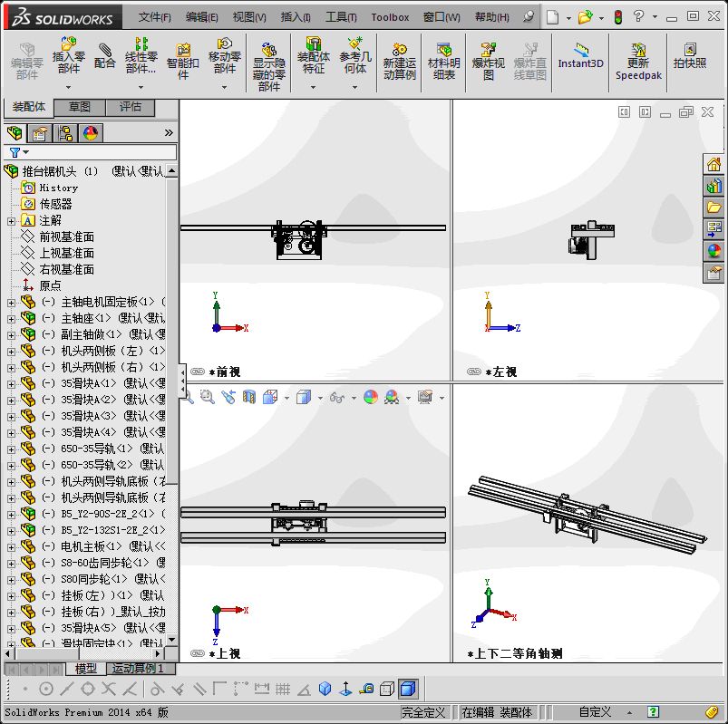Click Update Speedpak (更新Speedpak)

[638, 62]
